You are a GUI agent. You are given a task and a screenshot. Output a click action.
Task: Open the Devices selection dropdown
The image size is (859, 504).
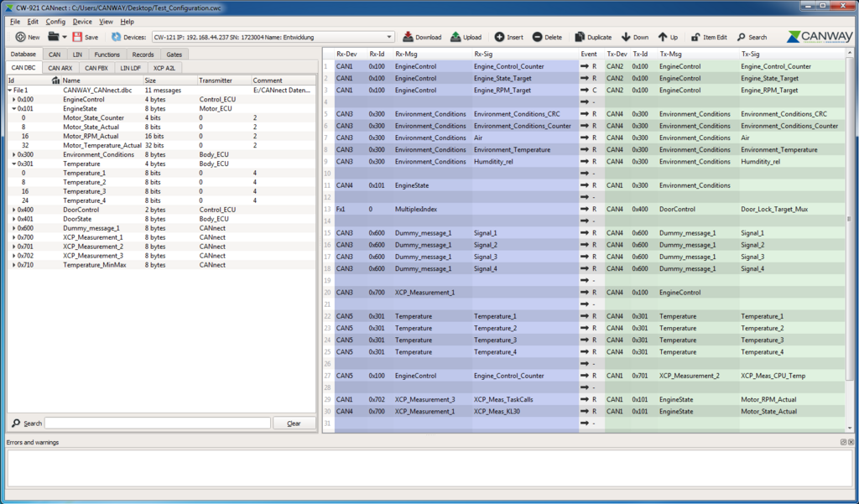click(x=388, y=37)
